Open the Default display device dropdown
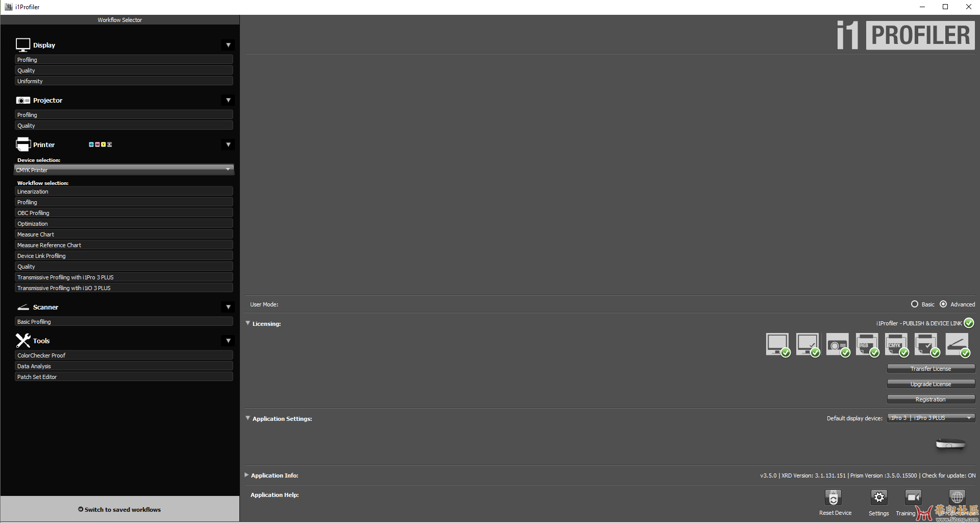Screen dimensions: 980x523 (x=931, y=418)
